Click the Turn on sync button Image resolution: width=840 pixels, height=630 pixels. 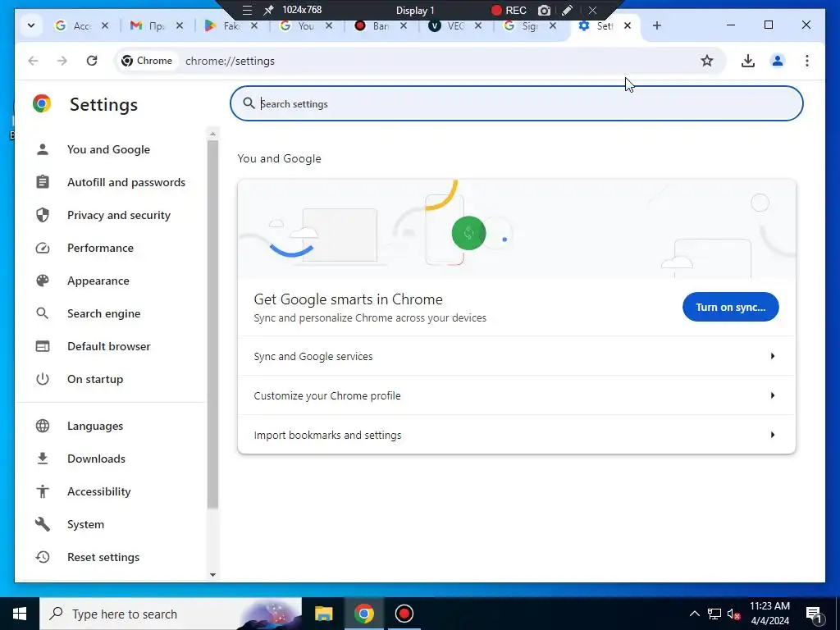click(730, 307)
